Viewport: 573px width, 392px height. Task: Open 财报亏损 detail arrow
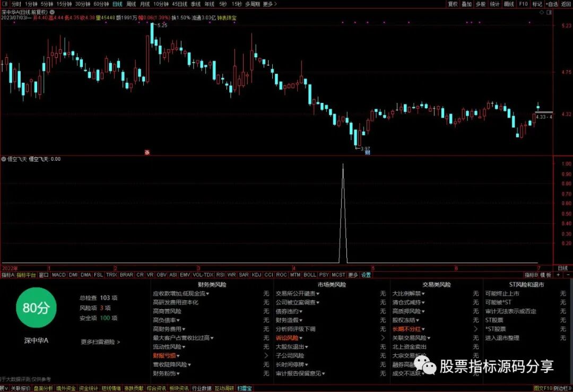coord(266,355)
